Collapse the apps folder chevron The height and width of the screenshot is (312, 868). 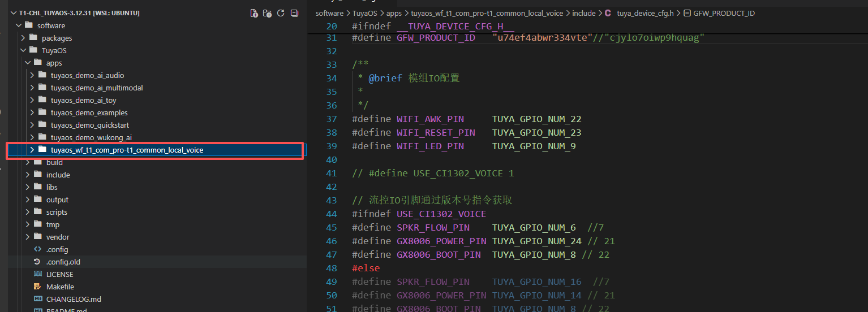28,63
